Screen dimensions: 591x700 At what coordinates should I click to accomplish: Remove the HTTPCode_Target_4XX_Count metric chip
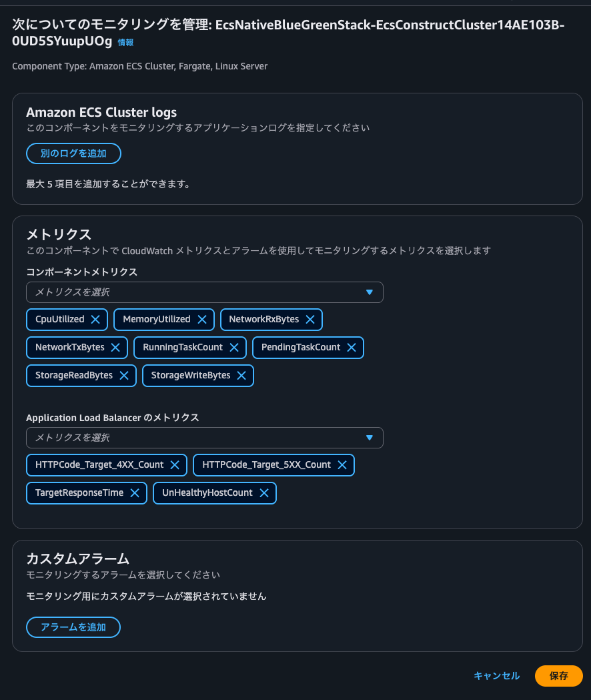(175, 465)
